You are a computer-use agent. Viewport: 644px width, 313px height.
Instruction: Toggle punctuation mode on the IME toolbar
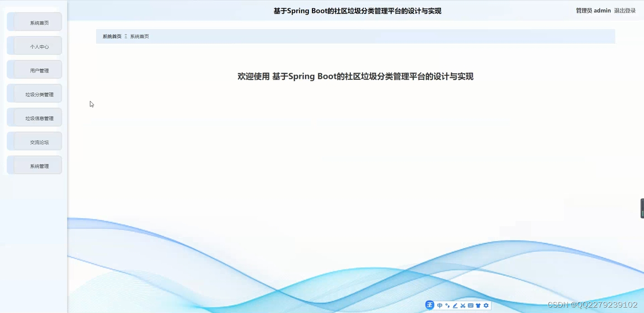[x=447, y=305]
